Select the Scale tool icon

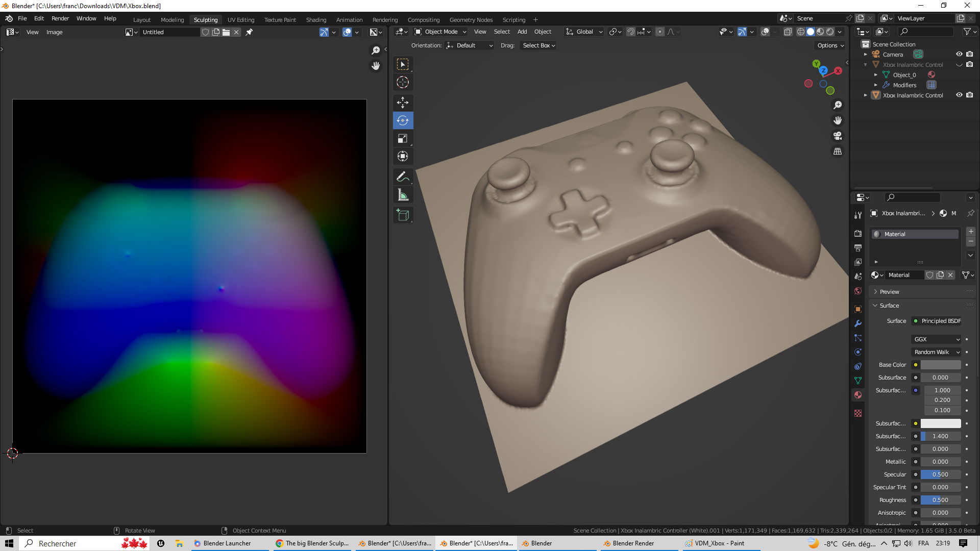coord(402,138)
